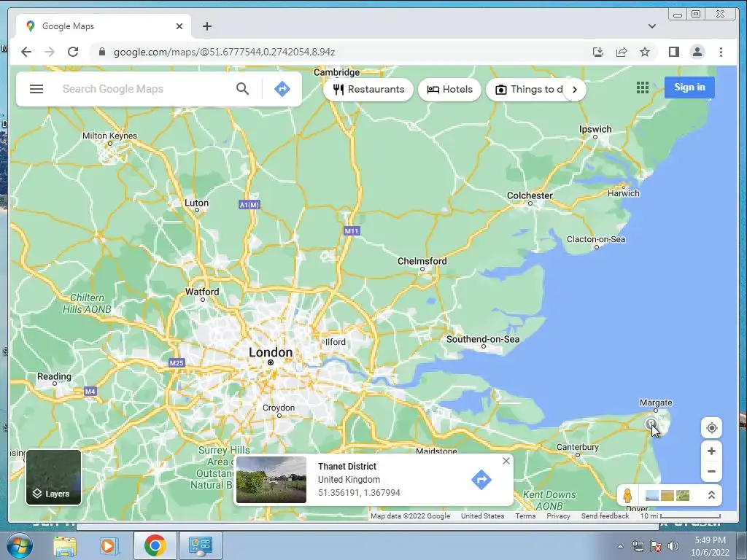Screen dimensions: 747x560
Task: Zoom out with the minus button
Action: pos(711,472)
